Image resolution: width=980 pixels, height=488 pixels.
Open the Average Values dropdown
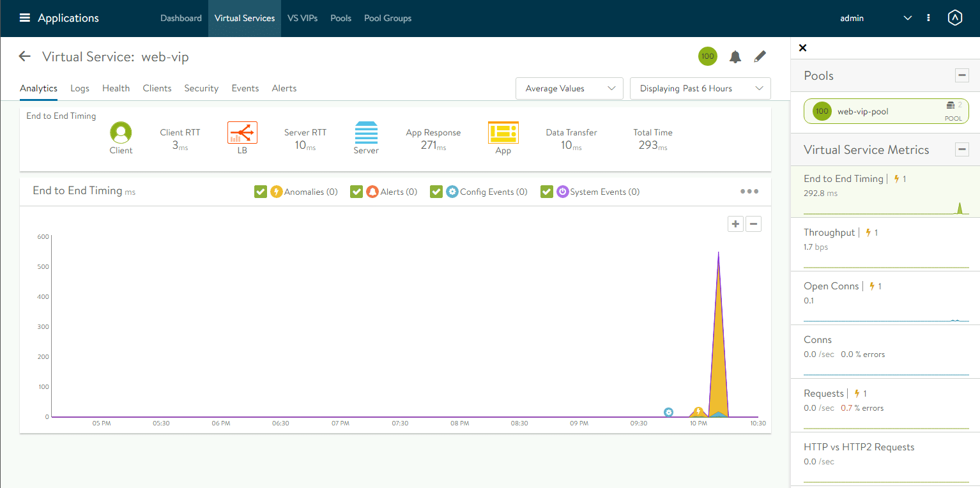569,88
